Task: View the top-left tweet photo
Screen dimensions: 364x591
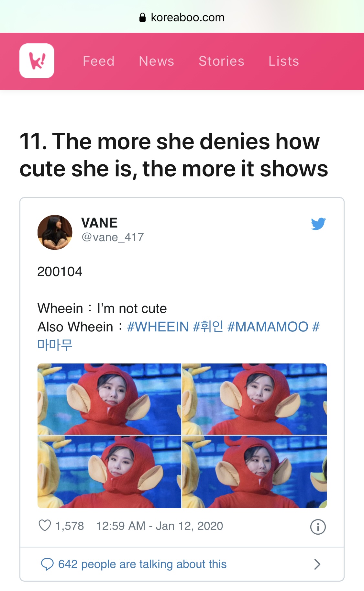Action: coord(109,399)
